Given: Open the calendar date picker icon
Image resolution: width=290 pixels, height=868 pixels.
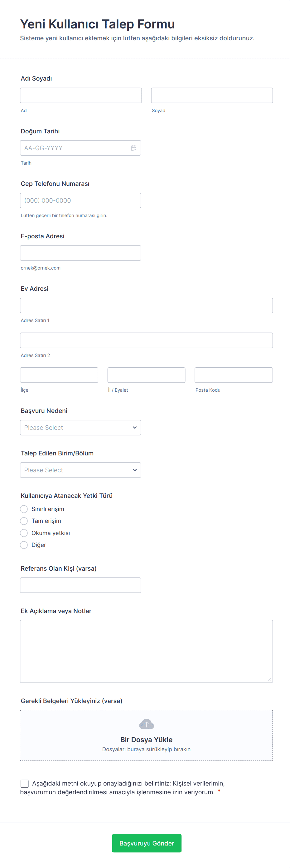Looking at the screenshot, I should click(133, 148).
